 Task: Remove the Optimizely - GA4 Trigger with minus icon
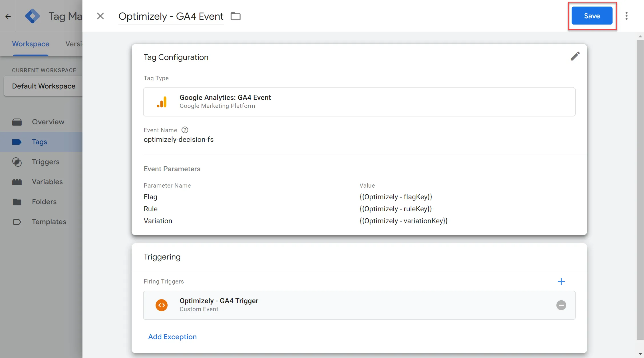[561, 305]
